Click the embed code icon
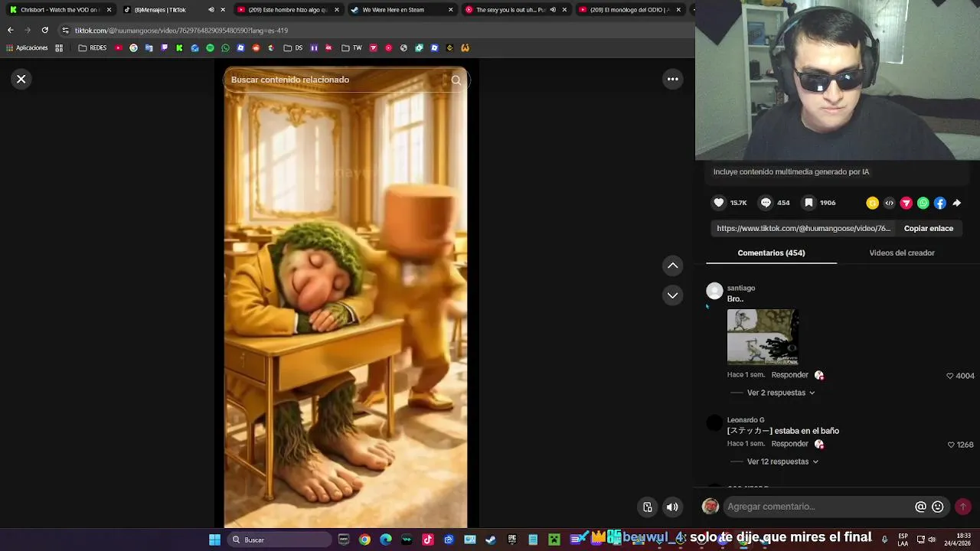Viewport: 980px width, 551px height. pyautogui.click(x=889, y=203)
